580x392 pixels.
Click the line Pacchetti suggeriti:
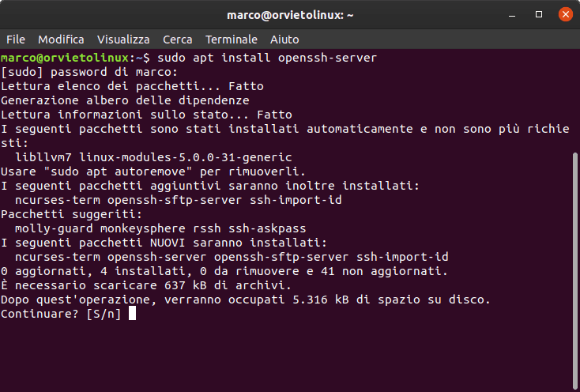coord(71,214)
